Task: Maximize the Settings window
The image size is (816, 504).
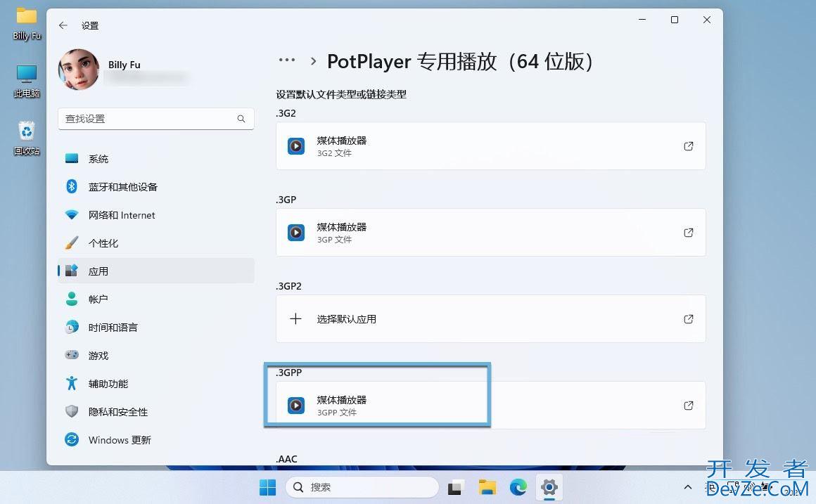Action: [x=675, y=20]
